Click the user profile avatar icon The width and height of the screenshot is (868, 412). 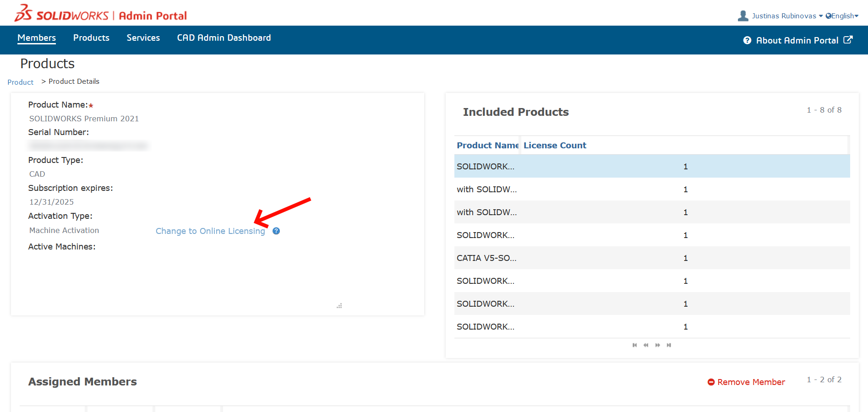pos(743,16)
